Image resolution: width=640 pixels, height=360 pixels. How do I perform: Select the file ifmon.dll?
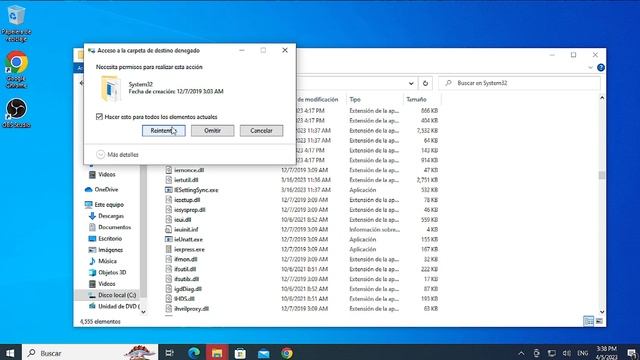click(186, 259)
